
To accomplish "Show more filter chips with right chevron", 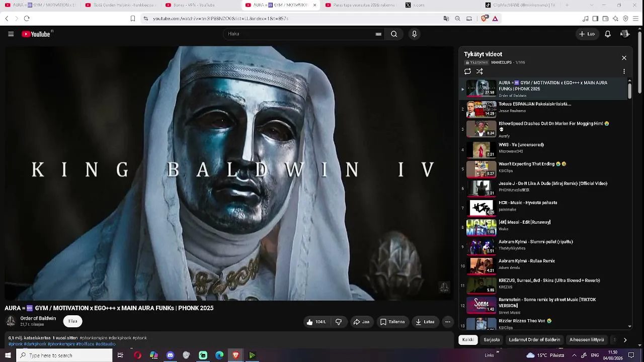I will click(x=625, y=340).
